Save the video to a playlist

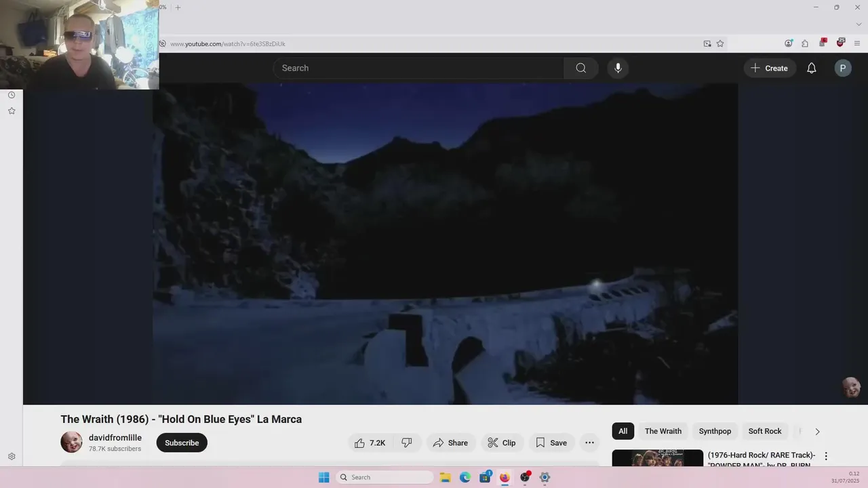551,443
